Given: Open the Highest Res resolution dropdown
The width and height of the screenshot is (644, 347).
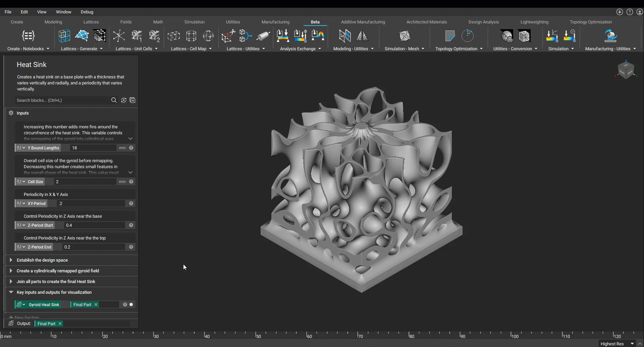Looking at the screenshot, I should point(617,344).
